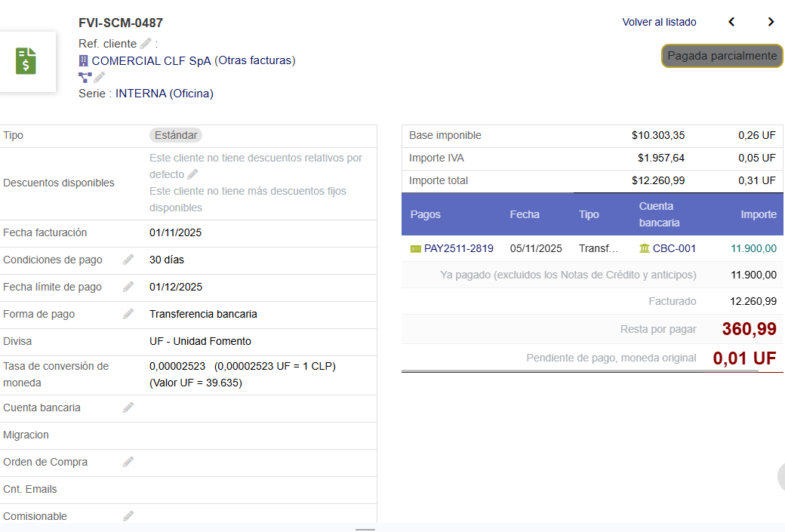Click Volver al listado link
This screenshot has height=532, width=785.
tap(659, 22)
